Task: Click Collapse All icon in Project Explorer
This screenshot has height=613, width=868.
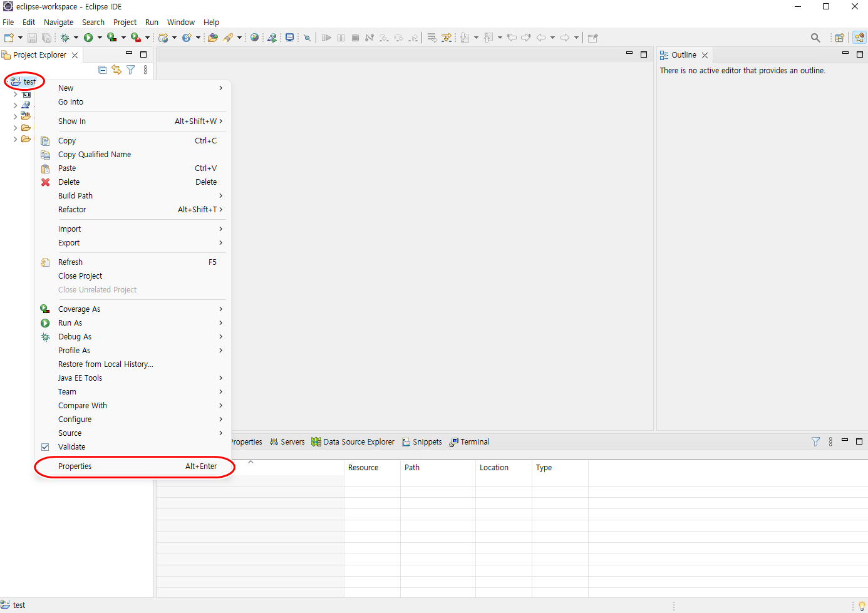Action: click(103, 70)
